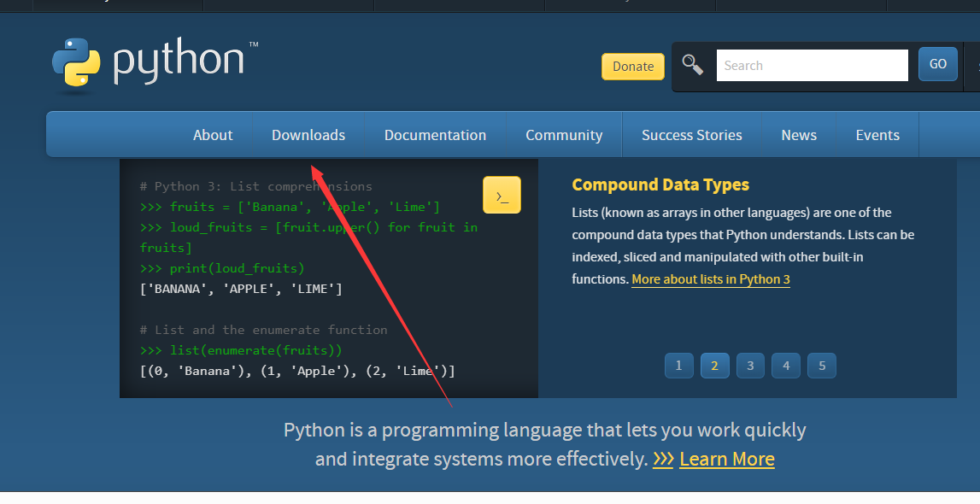Click the Python logo
The image size is (980, 504).
pyautogui.click(x=150, y=63)
